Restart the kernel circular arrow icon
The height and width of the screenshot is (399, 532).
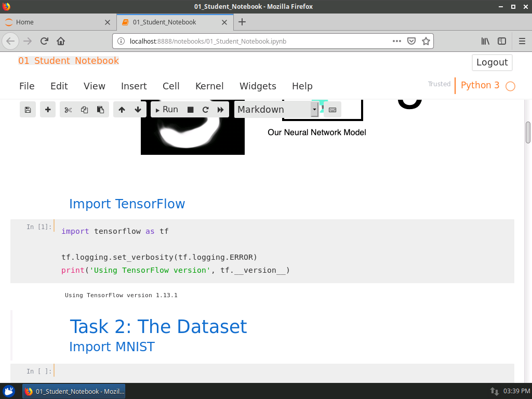205,110
